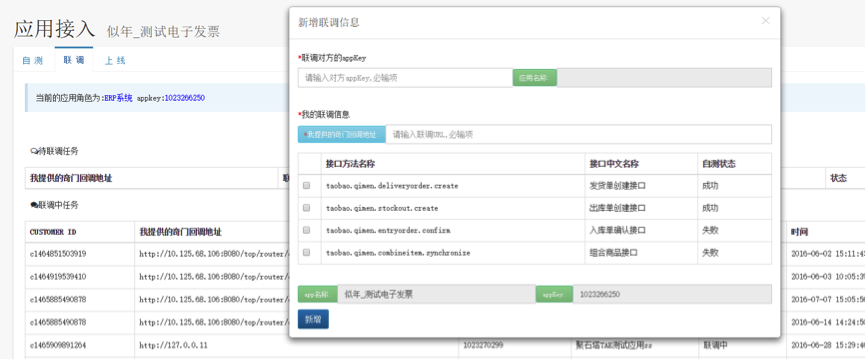
Task: Switch to the 自测 tab
Action: coord(33,60)
